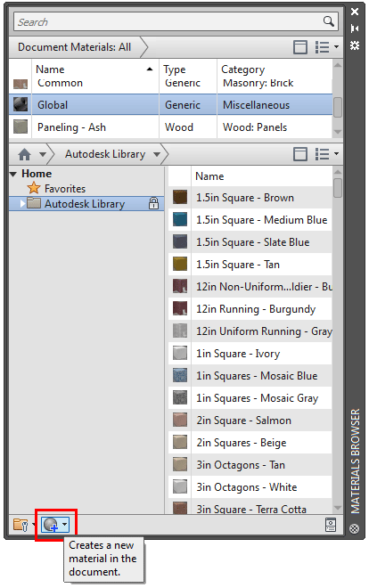This screenshot has height=588, width=369.
Task: Open the create material dropdown arrow
Action: click(x=65, y=524)
